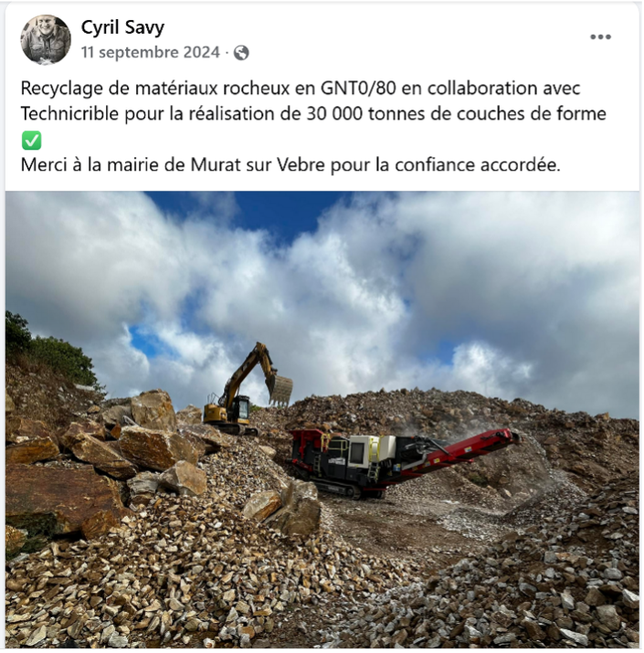Click the green bushes on the hillside
Screen dimensions: 644x653
coord(48,348)
